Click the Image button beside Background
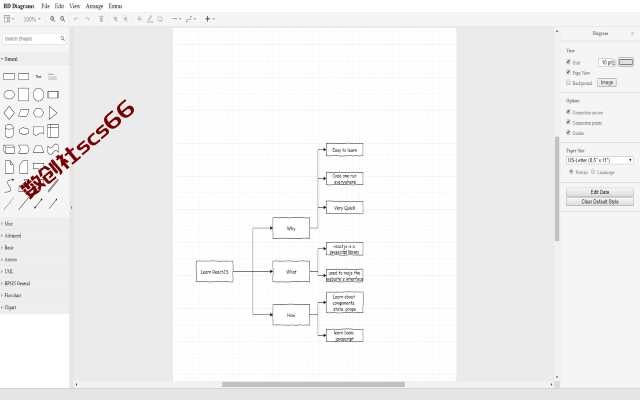 (607, 82)
